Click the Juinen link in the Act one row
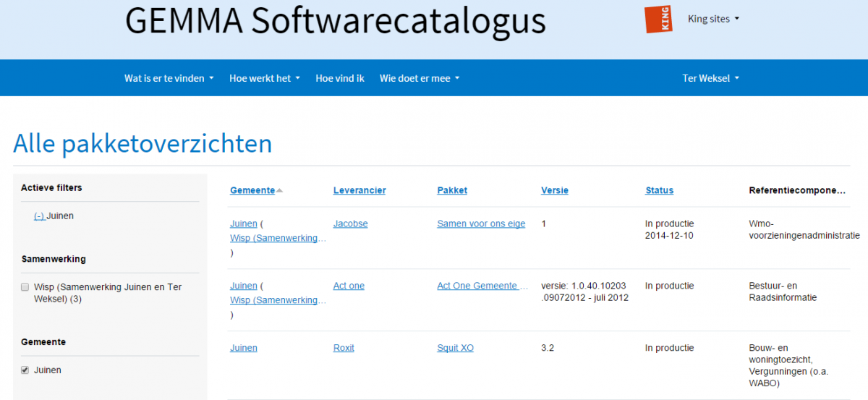The image size is (868, 400). pos(244,286)
